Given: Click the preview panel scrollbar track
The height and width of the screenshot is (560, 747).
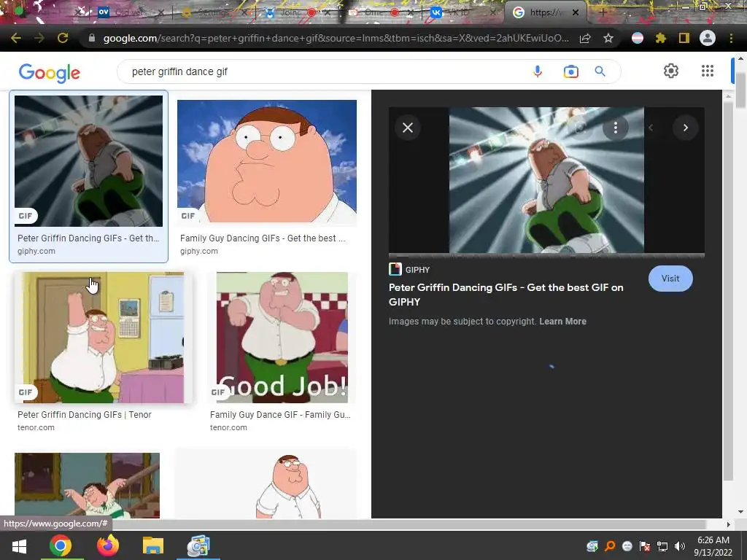Looking at the screenshot, I should click(728, 290).
